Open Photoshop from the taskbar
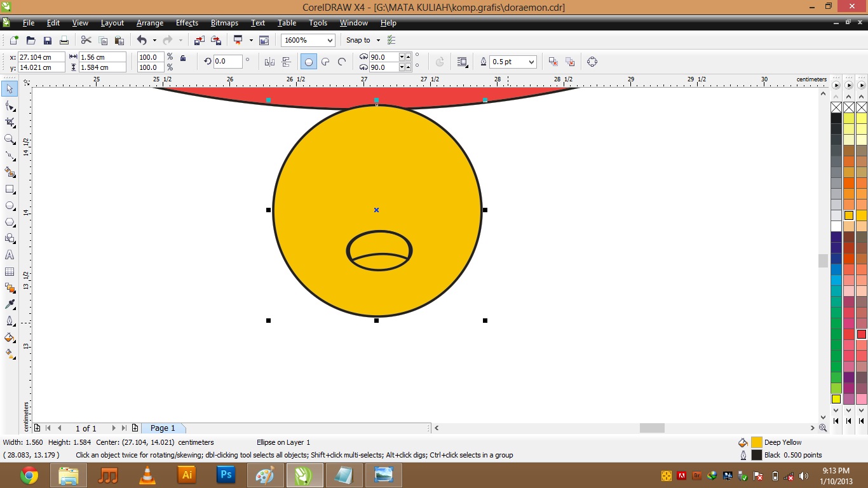 point(226,475)
